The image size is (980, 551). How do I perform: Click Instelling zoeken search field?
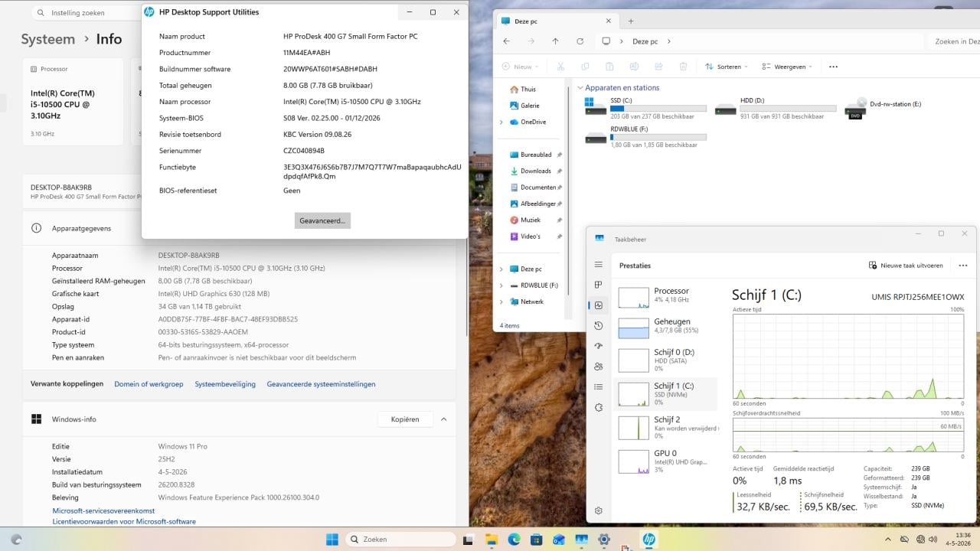coord(84,13)
